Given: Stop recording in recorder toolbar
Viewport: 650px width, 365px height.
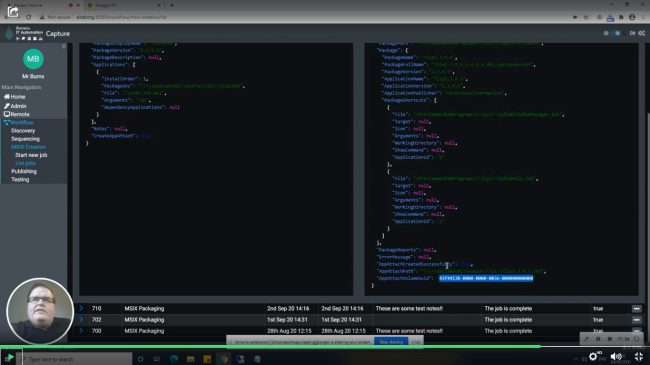Looking at the screenshot, I should tap(609, 339).
